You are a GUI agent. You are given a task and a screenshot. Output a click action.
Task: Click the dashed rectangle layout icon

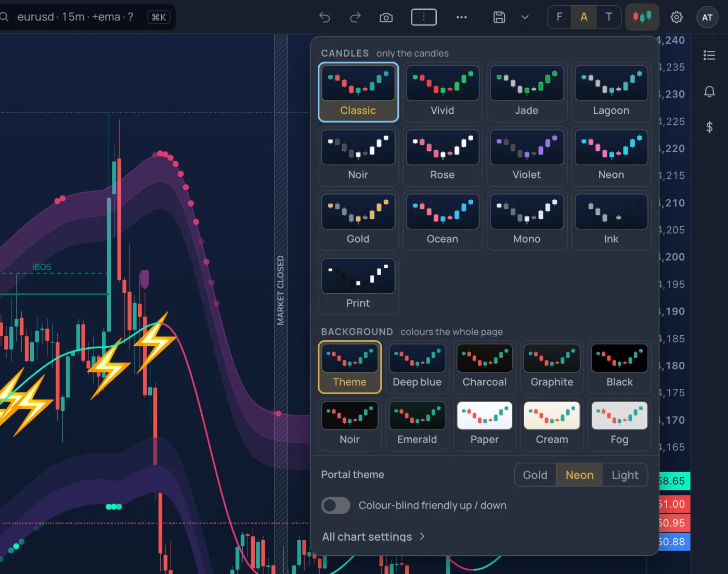[x=424, y=17]
